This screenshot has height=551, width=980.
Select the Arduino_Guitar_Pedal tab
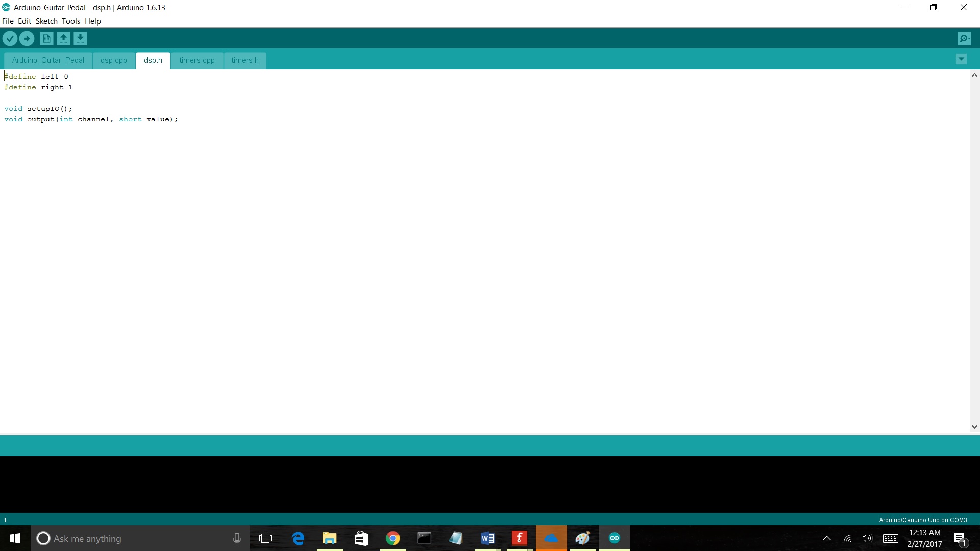coord(48,60)
